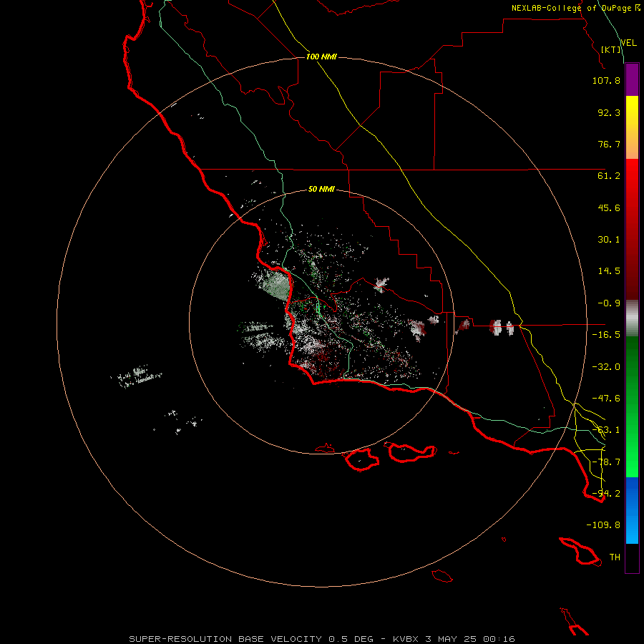Click the blue segment of the color bar
Image resolution: width=644 pixels, height=644 pixels.
point(632,510)
